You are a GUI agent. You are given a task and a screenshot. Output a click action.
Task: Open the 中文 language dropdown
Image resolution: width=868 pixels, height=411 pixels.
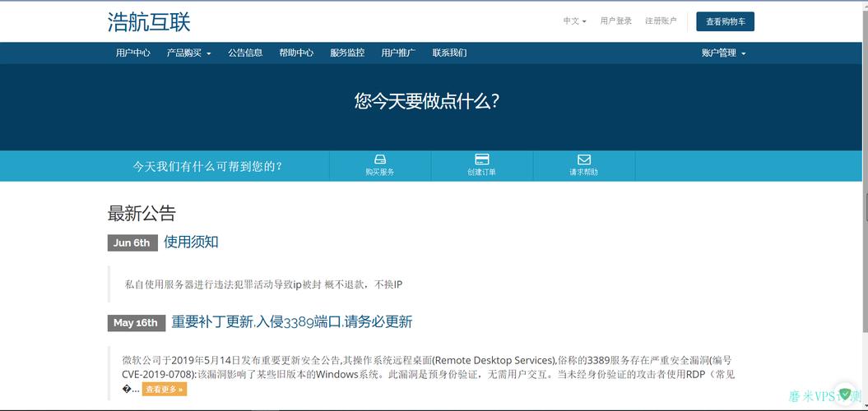point(574,21)
